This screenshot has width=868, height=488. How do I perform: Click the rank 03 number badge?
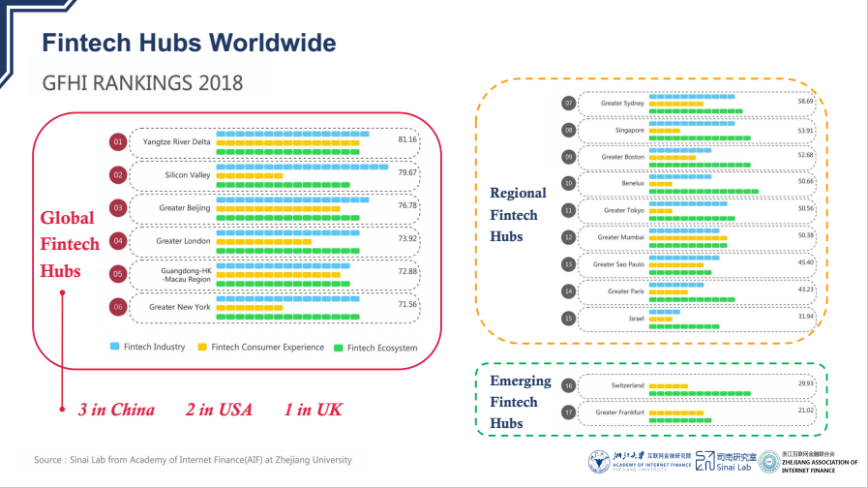tap(118, 208)
